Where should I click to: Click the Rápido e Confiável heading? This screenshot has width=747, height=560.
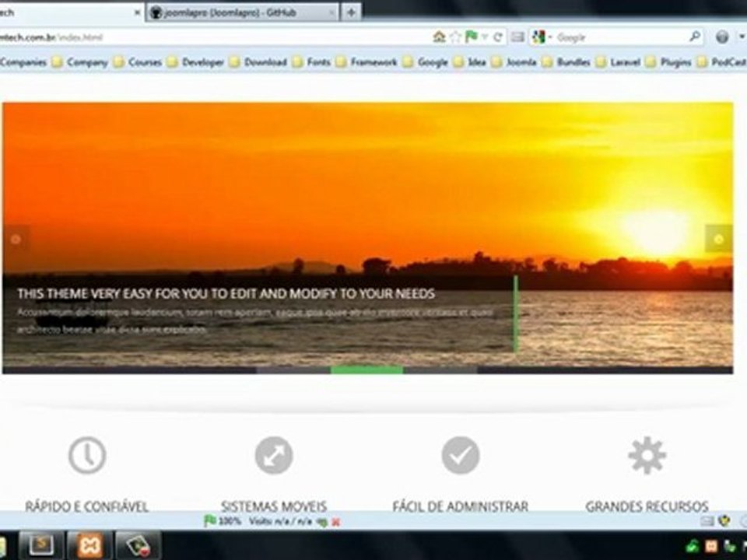(x=87, y=506)
